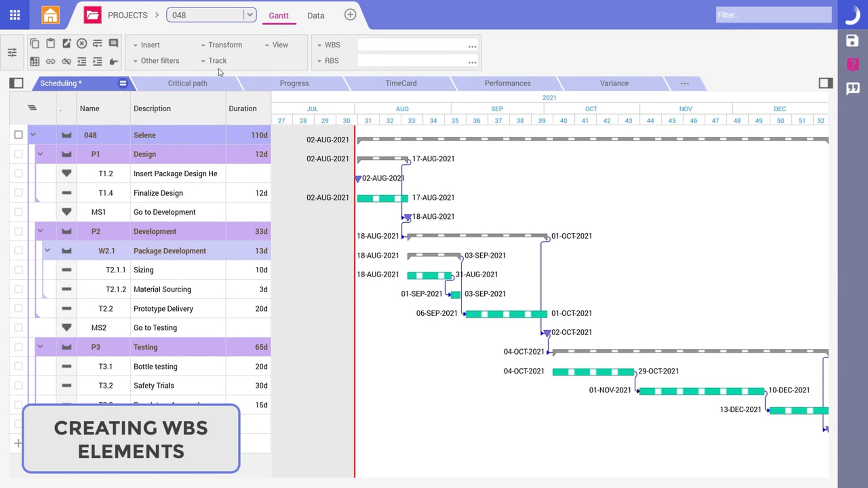Collapse the P1 Design group

click(x=41, y=154)
